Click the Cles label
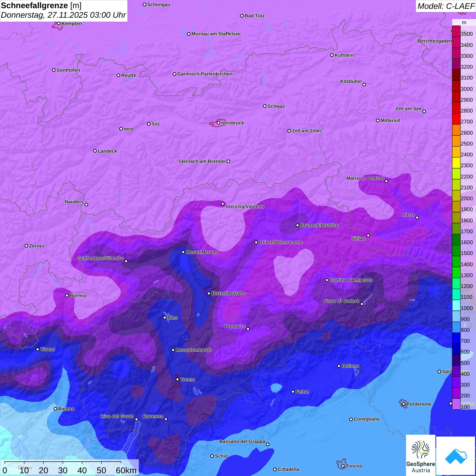 [x=172, y=318]
